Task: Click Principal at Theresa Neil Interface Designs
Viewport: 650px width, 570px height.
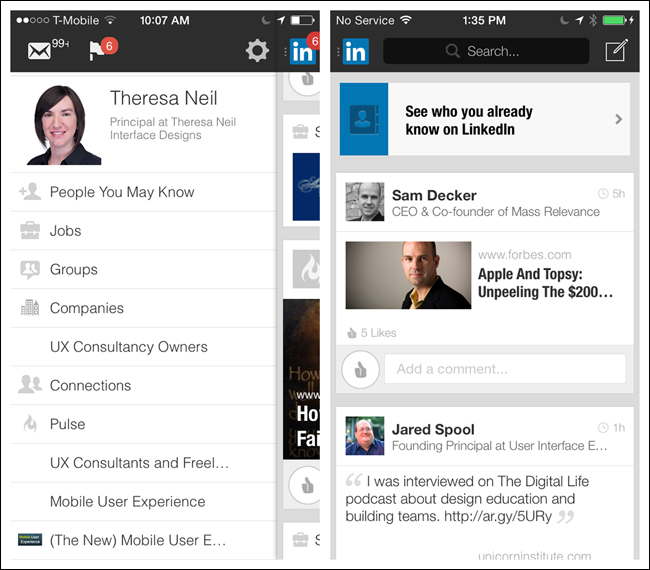Action: (173, 129)
